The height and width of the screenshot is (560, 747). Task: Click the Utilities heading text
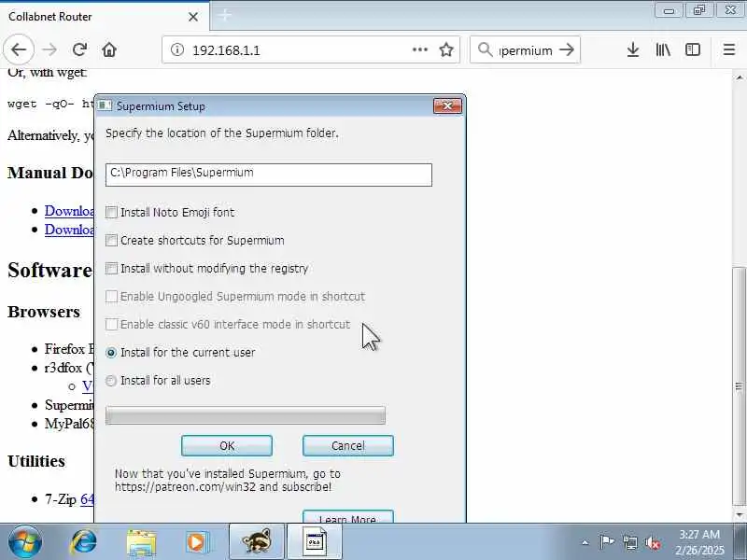[x=36, y=461]
